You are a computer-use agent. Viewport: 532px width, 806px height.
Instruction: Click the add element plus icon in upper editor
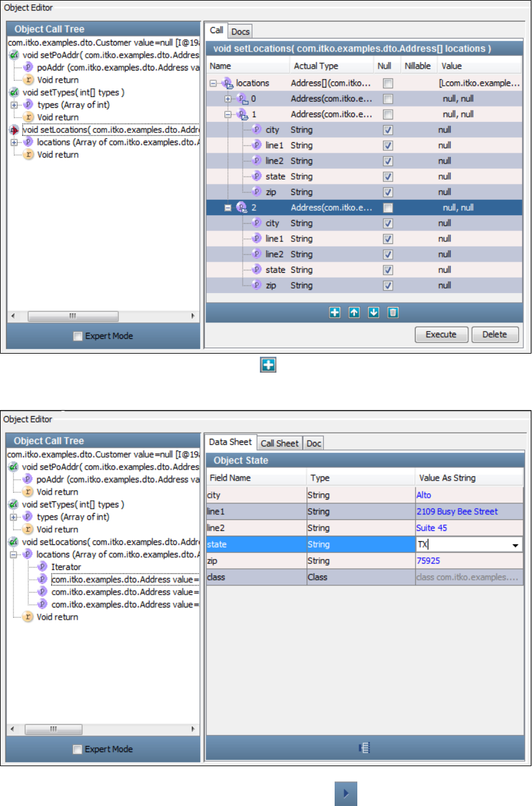click(x=335, y=313)
